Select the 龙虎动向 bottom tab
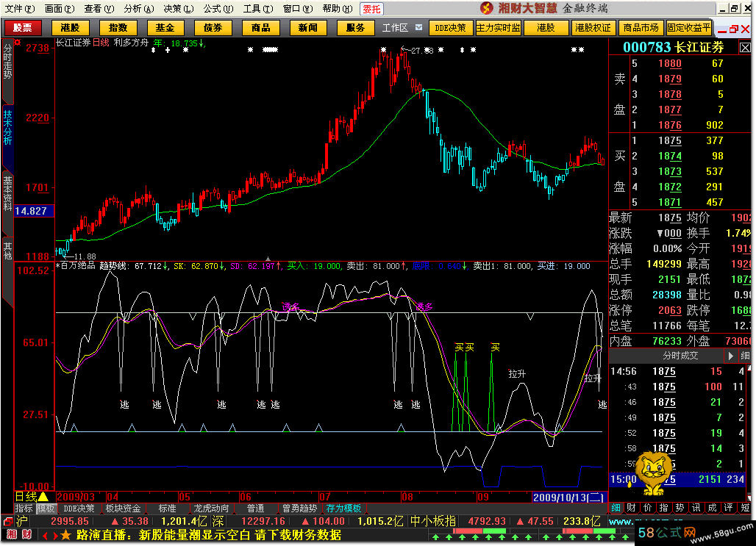Image resolution: width=756 pixels, height=546 pixels. click(211, 509)
